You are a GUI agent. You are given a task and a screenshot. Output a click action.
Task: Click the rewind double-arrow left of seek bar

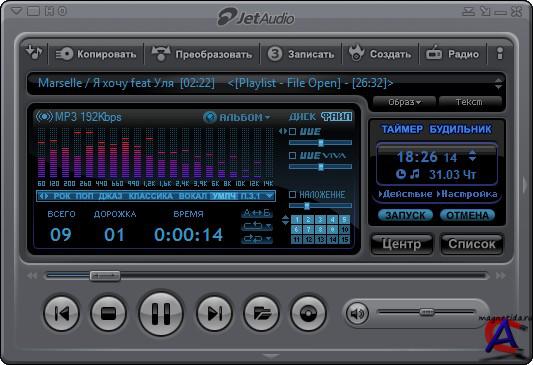tap(32, 276)
